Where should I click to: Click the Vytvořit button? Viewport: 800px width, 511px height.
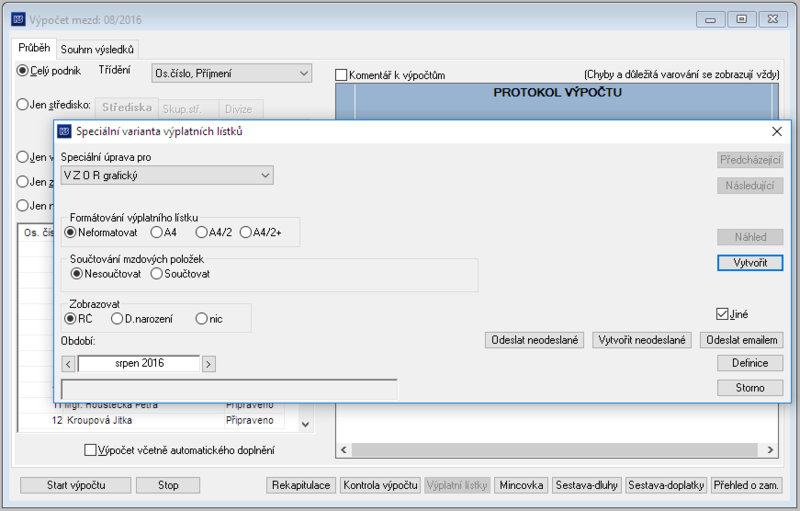tap(750, 263)
